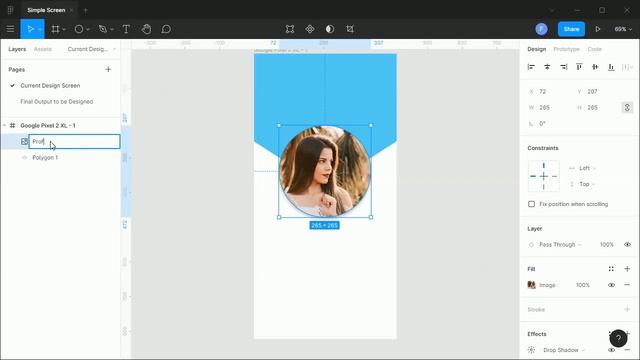Align selection to bottom
Screen dimensions: 640x360
611,67
